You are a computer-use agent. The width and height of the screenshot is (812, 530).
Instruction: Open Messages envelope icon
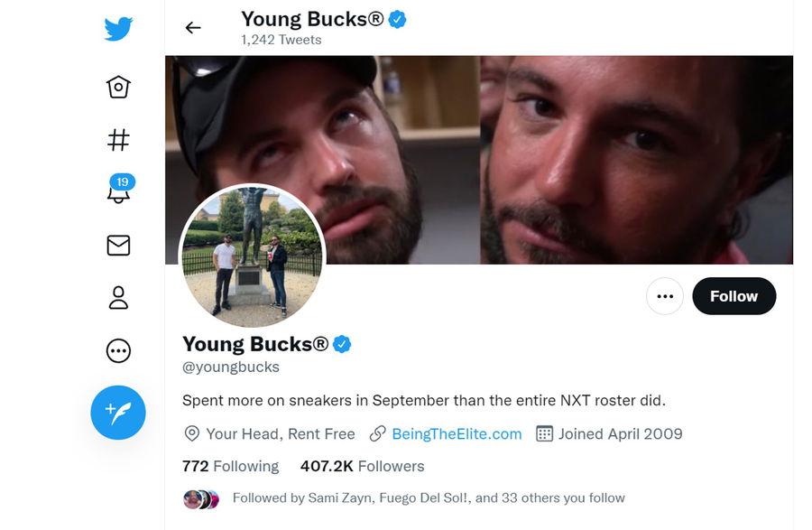coord(118,246)
